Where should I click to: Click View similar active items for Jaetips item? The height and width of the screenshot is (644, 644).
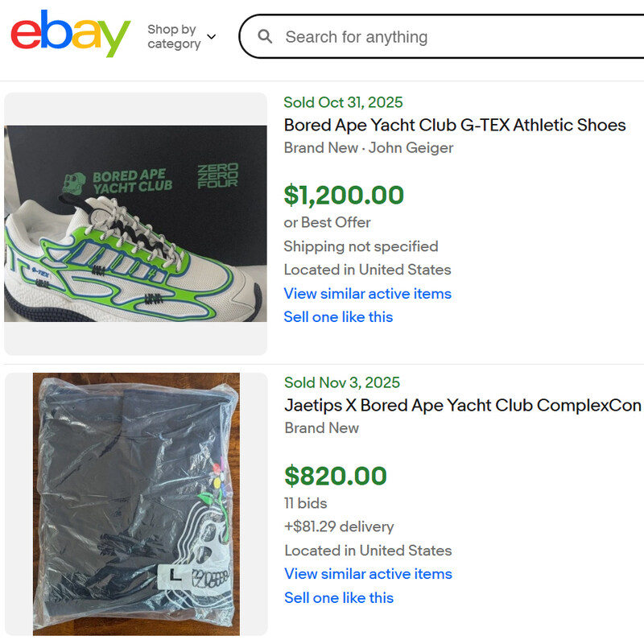(x=368, y=573)
